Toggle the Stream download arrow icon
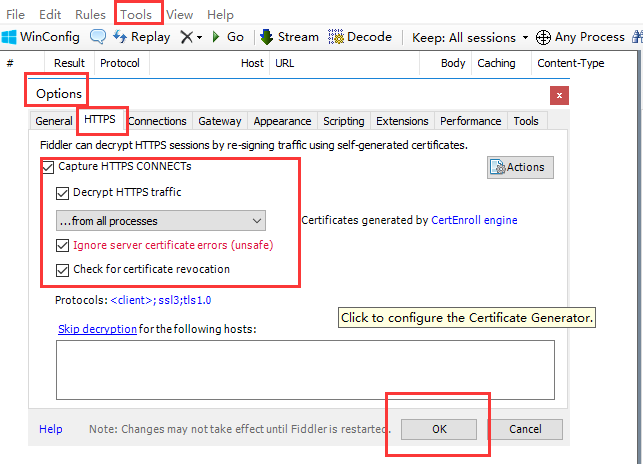The image size is (643, 464). tap(267, 37)
